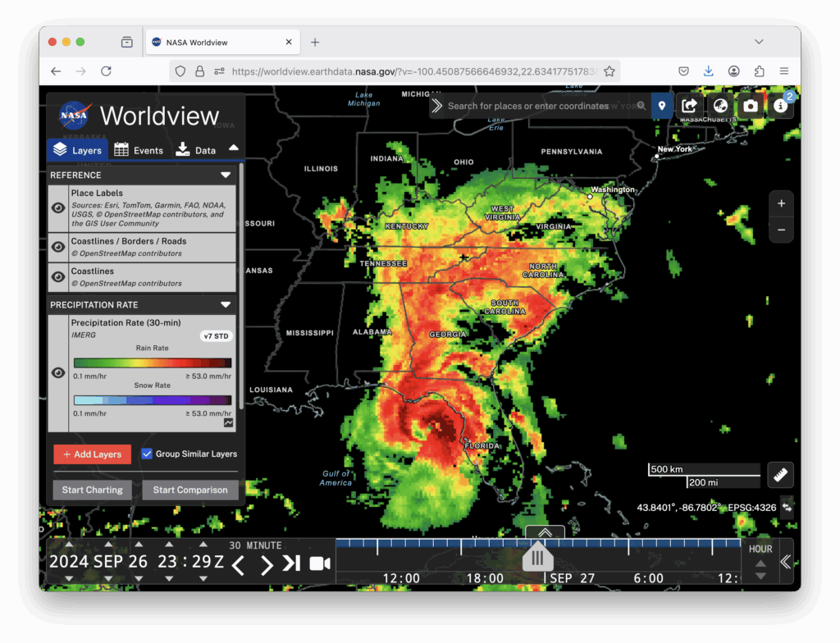Expand the timeline upward arrow handle

545,532
